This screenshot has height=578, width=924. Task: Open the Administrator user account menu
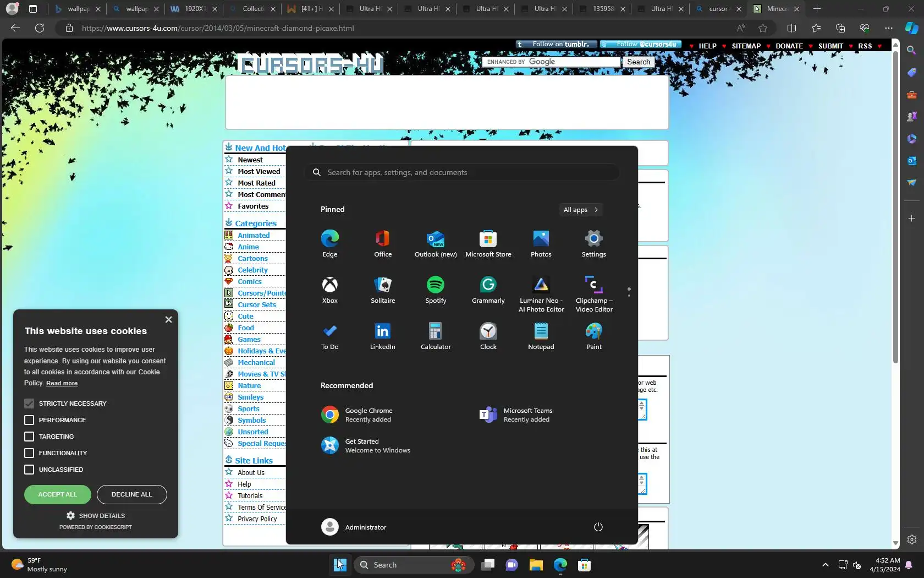pos(354,527)
